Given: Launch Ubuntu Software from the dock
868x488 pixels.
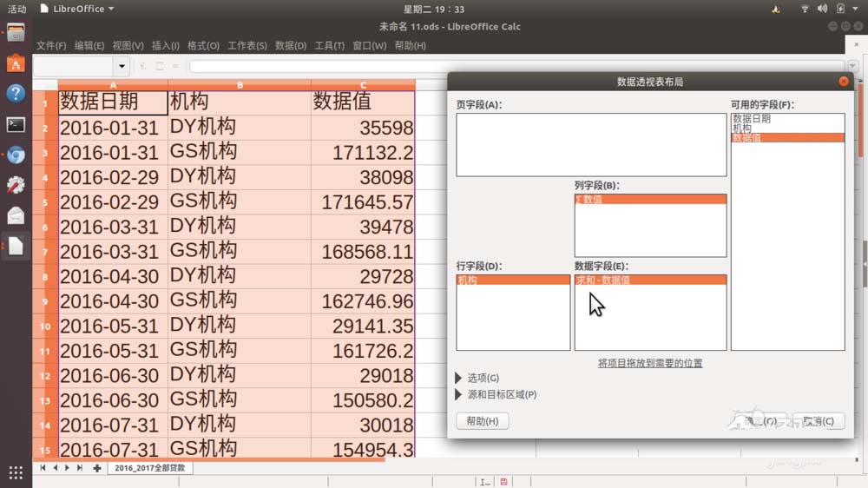Looking at the screenshot, I should tap(16, 63).
